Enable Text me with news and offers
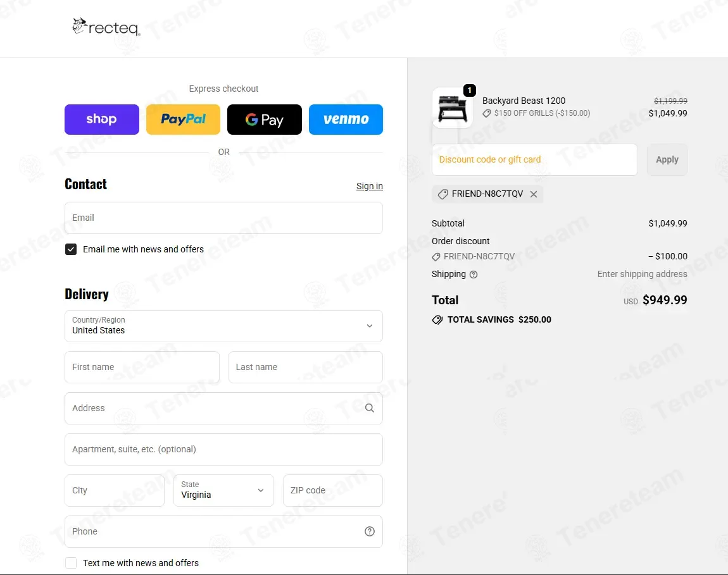Screen dimensions: 728x575 click(71, 563)
